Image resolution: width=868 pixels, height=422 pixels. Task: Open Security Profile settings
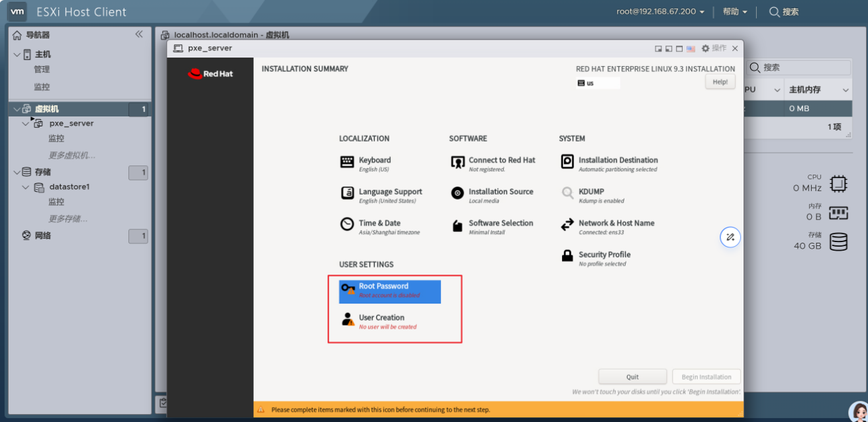coord(596,259)
